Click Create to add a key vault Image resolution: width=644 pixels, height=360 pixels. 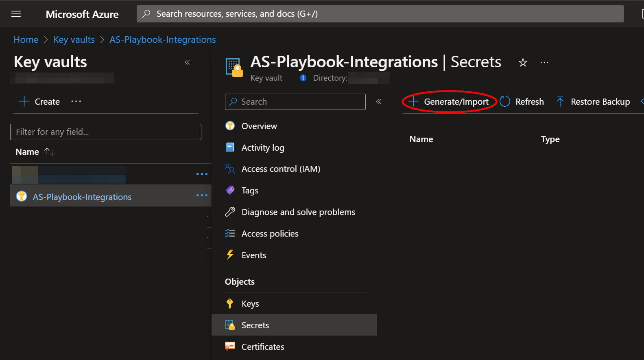(39, 101)
